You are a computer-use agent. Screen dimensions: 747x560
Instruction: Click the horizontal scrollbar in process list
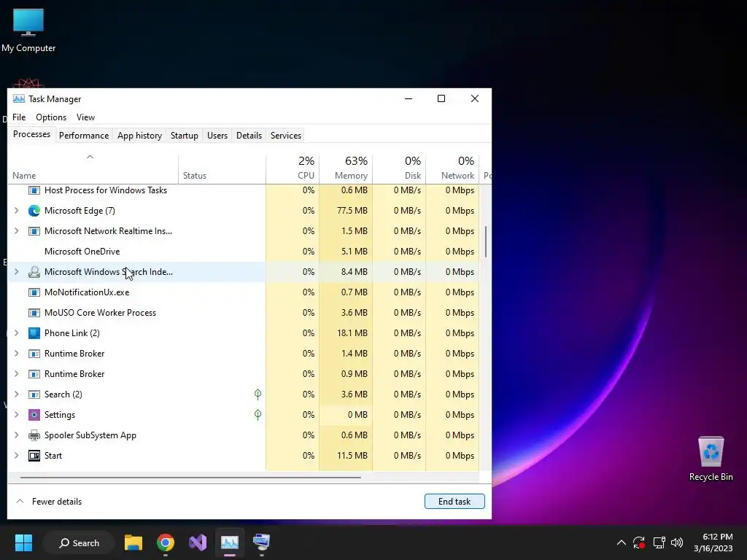click(x=190, y=477)
